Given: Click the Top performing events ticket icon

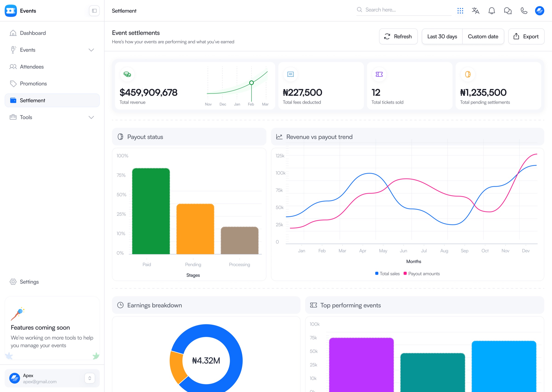Looking at the screenshot, I should click(x=313, y=305).
